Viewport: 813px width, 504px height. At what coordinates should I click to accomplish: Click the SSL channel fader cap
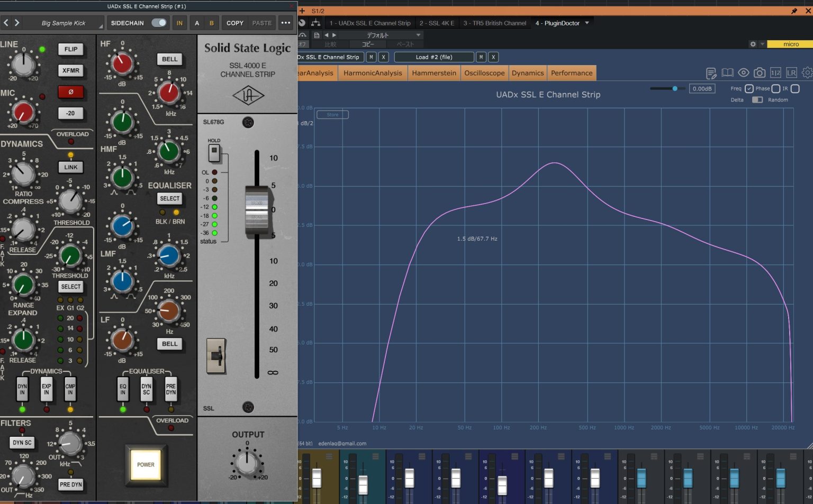coord(257,210)
